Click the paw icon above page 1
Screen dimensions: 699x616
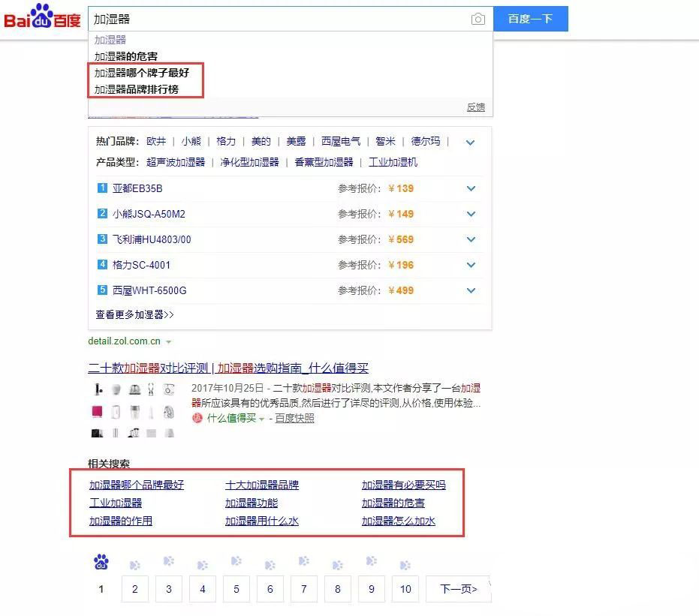click(101, 562)
